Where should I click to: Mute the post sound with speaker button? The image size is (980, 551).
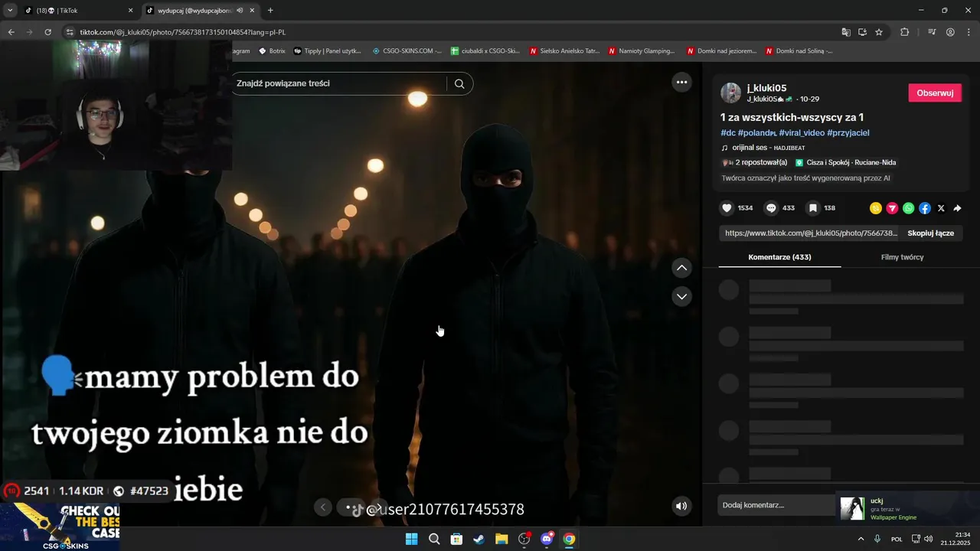pos(681,506)
